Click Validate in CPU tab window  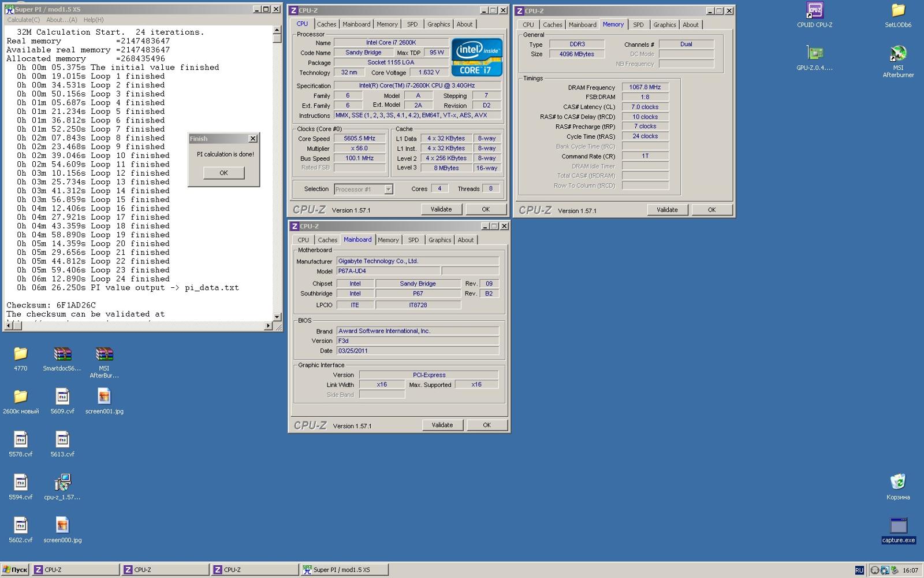point(441,209)
